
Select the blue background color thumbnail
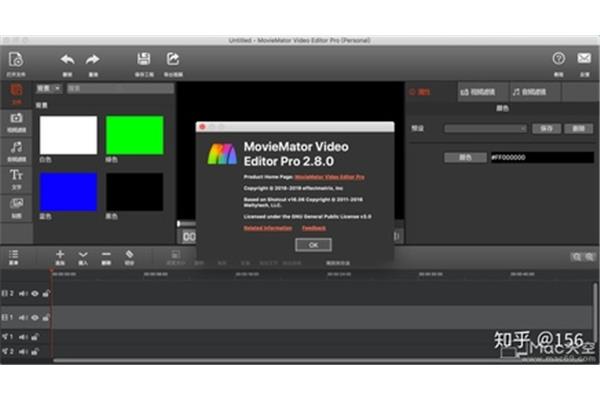tap(68, 192)
